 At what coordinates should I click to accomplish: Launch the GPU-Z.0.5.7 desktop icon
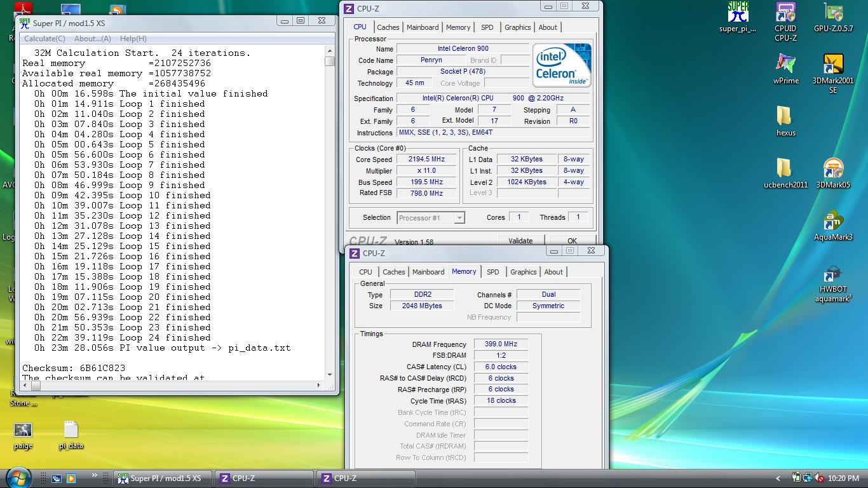(833, 12)
